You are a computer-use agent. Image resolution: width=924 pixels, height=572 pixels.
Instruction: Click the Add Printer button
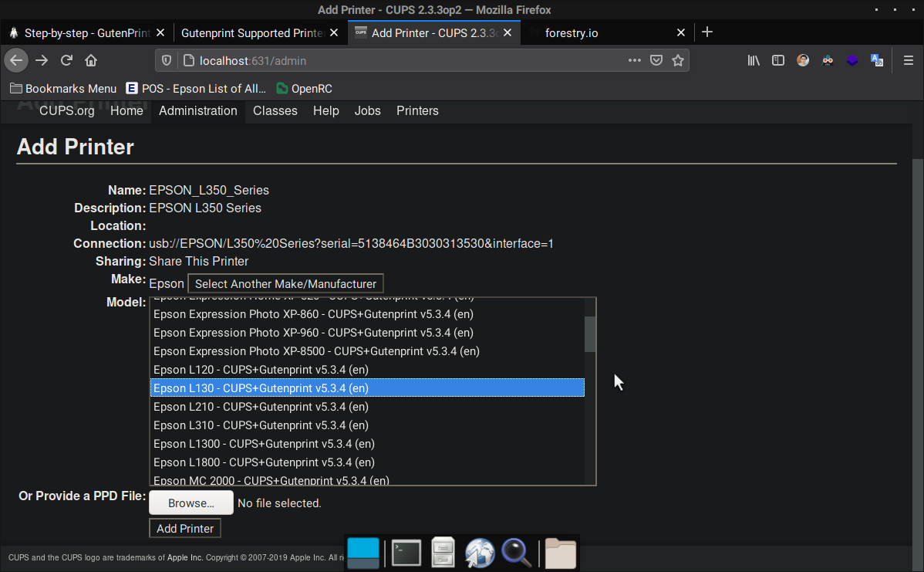tap(185, 528)
